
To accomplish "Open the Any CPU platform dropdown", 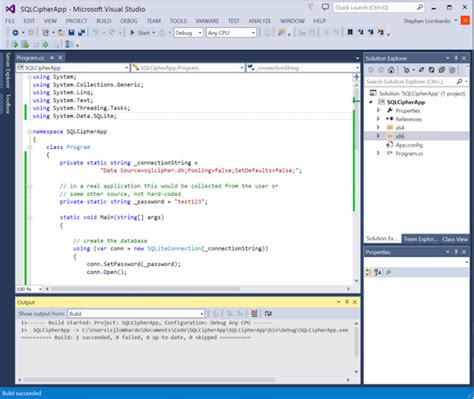I will tap(231, 33).
